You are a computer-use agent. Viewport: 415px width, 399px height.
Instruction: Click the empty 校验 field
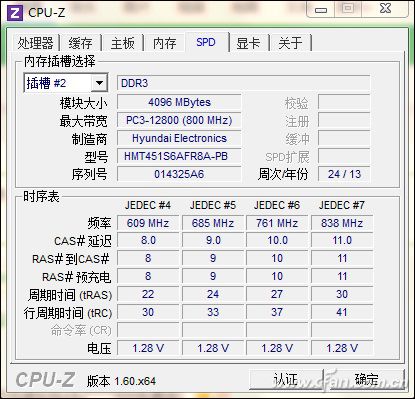pos(344,102)
